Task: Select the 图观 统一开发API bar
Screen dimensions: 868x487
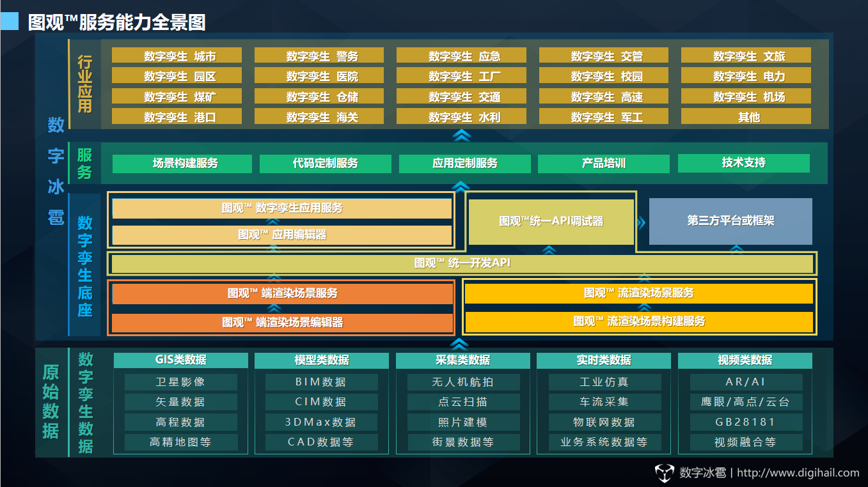Action: (461, 263)
